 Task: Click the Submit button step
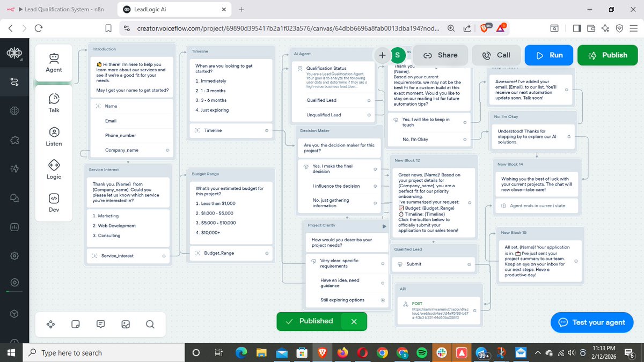[x=433, y=264]
